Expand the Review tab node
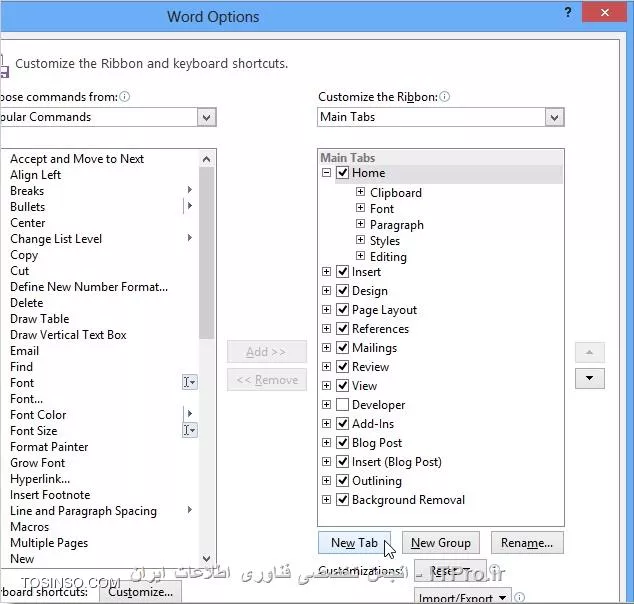Image resolution: width=634 pixels, height=604 pixels. [x=326, y=366]
